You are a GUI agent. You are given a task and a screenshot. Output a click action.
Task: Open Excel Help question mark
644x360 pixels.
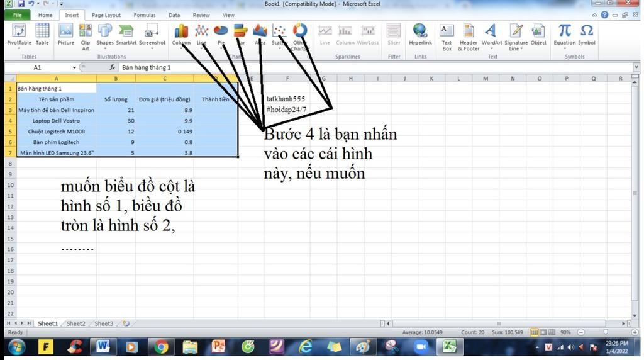(x=604, y=15)
